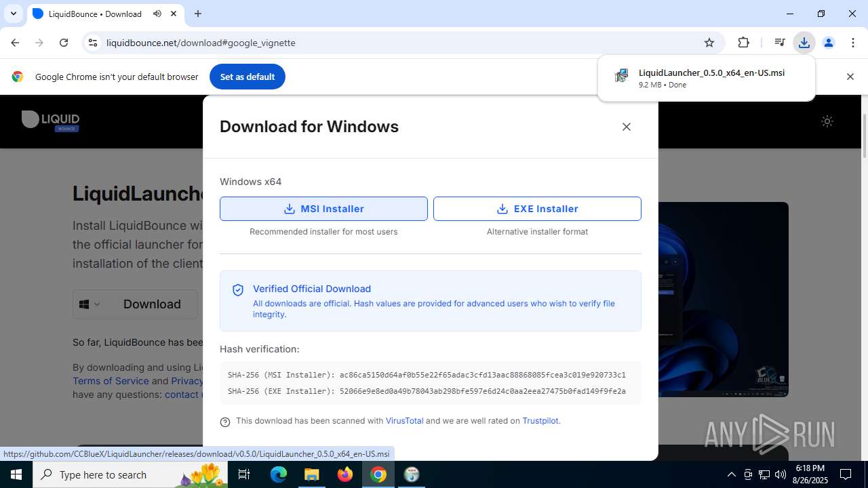
Task: Show hidden system tray icons
Action: pos(731,474)
